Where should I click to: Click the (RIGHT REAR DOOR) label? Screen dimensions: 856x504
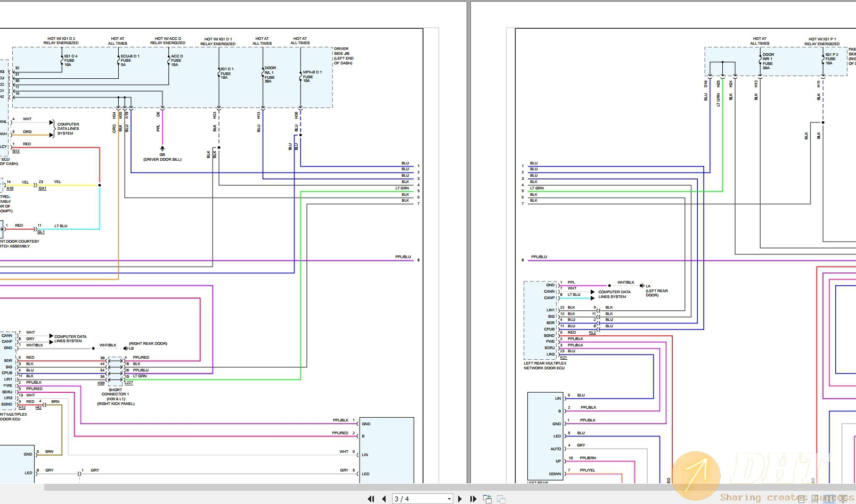(x=148, y=343)
